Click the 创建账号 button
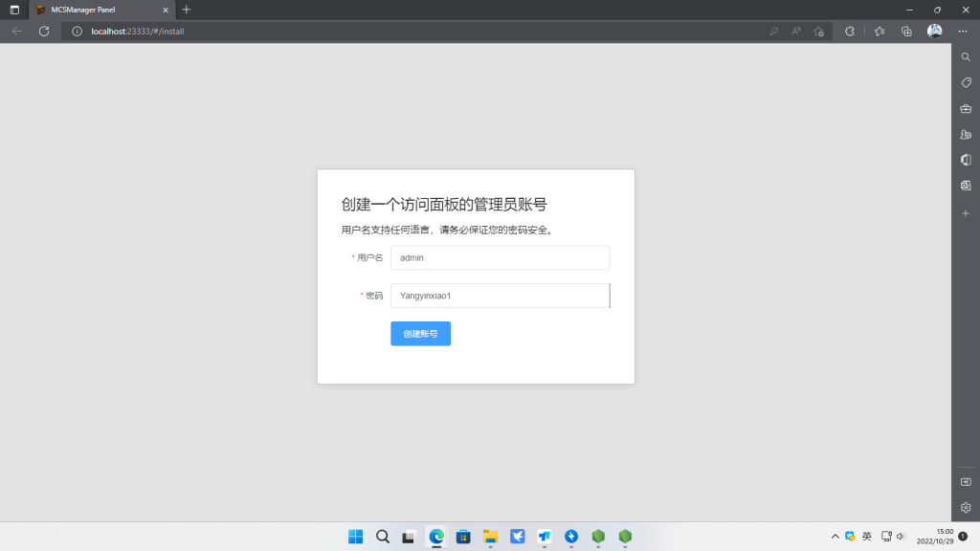 [421, 334]
